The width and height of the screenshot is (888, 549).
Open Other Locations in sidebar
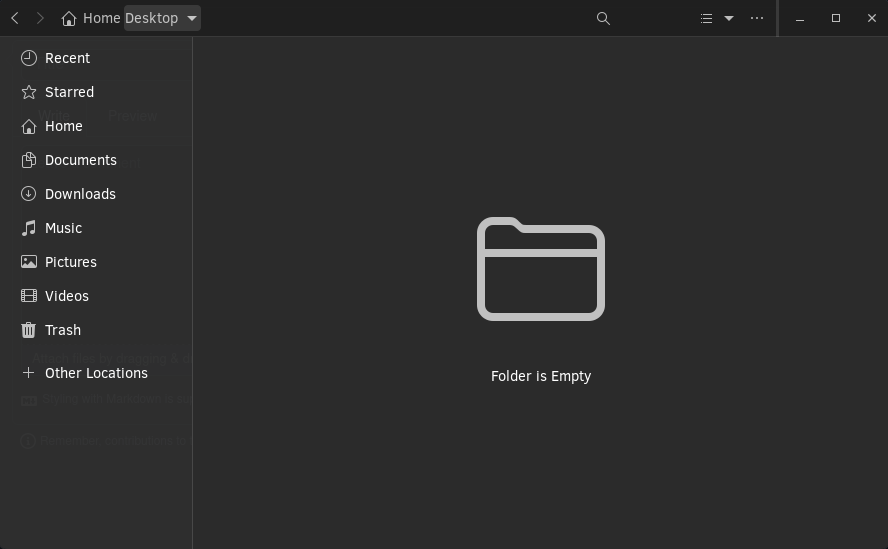point(96,373)
